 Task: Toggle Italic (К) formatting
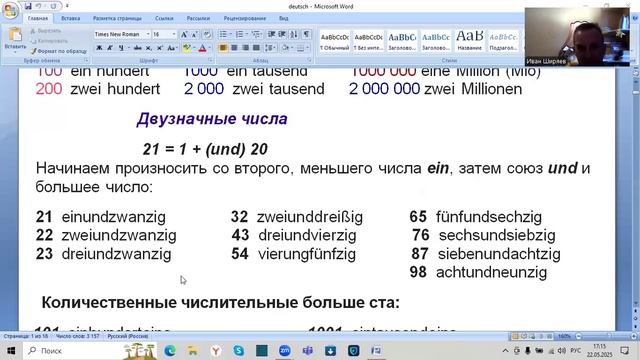coord(110,48)
